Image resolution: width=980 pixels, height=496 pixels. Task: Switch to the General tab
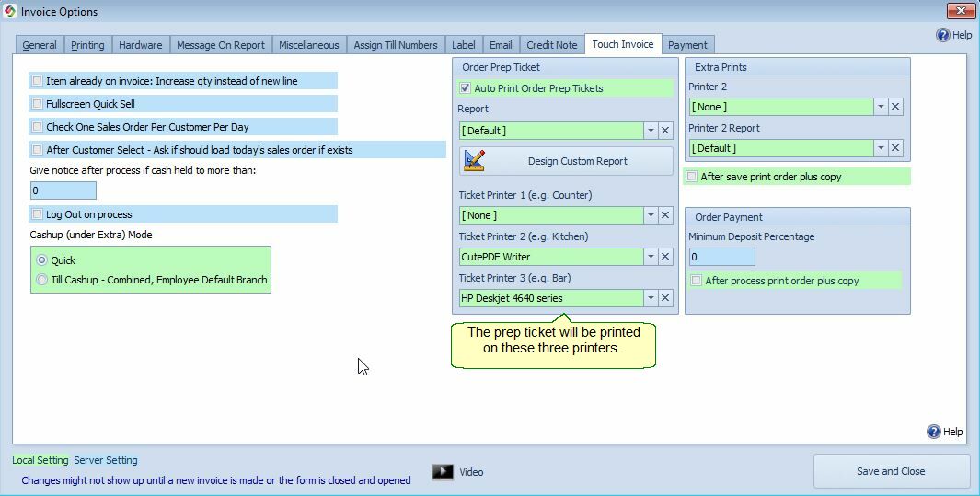[x=40, y=45]
